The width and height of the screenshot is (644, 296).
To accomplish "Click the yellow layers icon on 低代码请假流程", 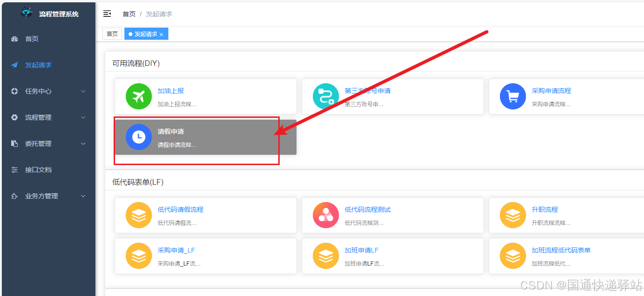I will 138,215.
